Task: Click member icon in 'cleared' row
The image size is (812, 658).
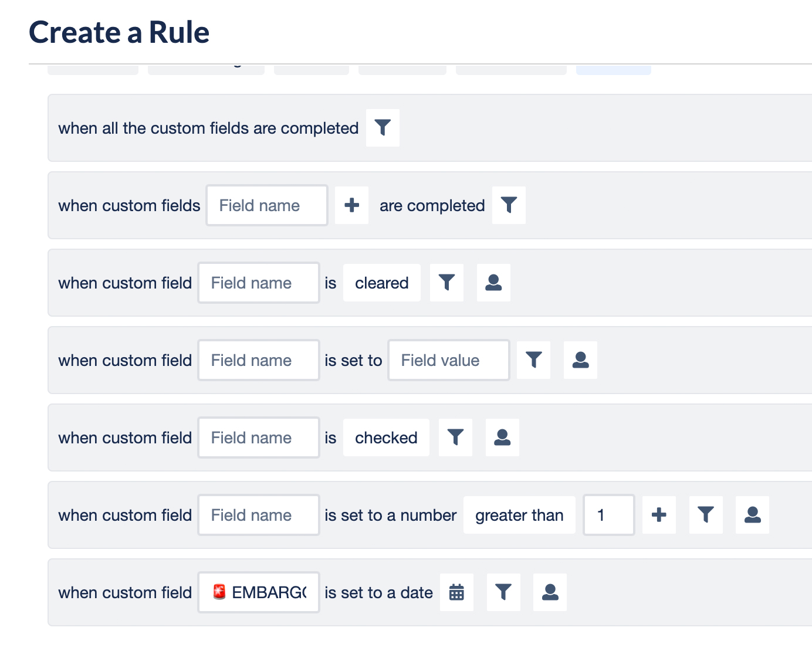Action: (493, 283)
